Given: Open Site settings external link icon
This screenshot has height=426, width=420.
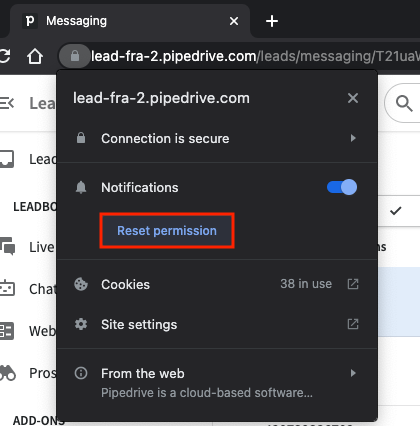Looking at the screenshot, I should point(353,324).
